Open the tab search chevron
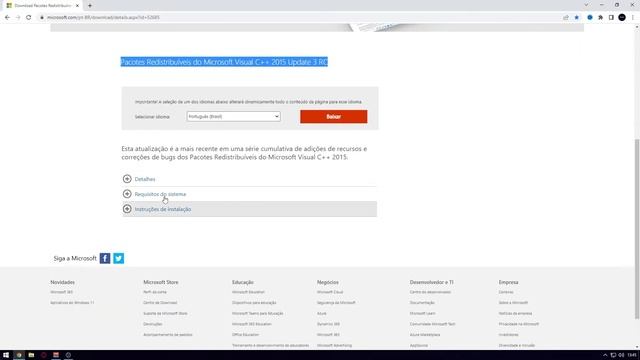 [586, 5]
